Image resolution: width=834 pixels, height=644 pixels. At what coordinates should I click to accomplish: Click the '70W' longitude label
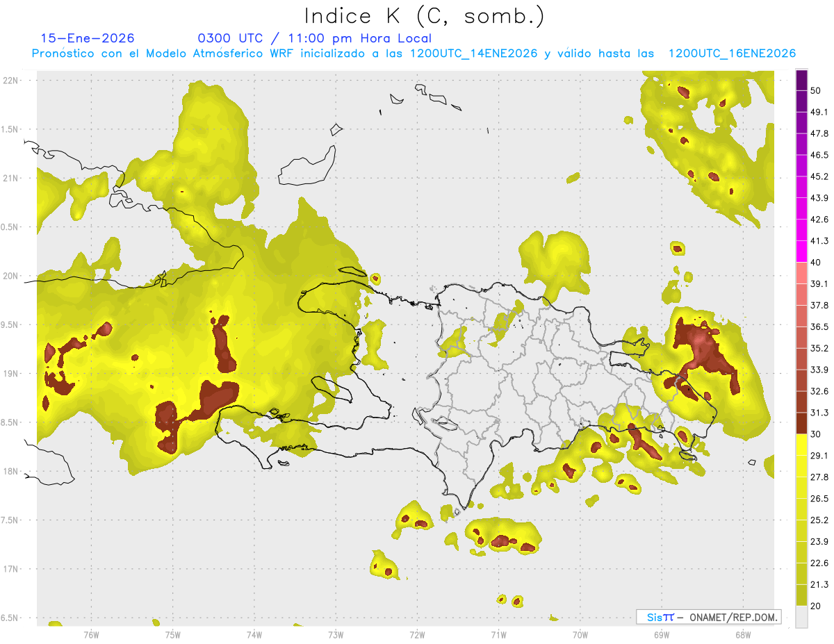pos(580,634)
